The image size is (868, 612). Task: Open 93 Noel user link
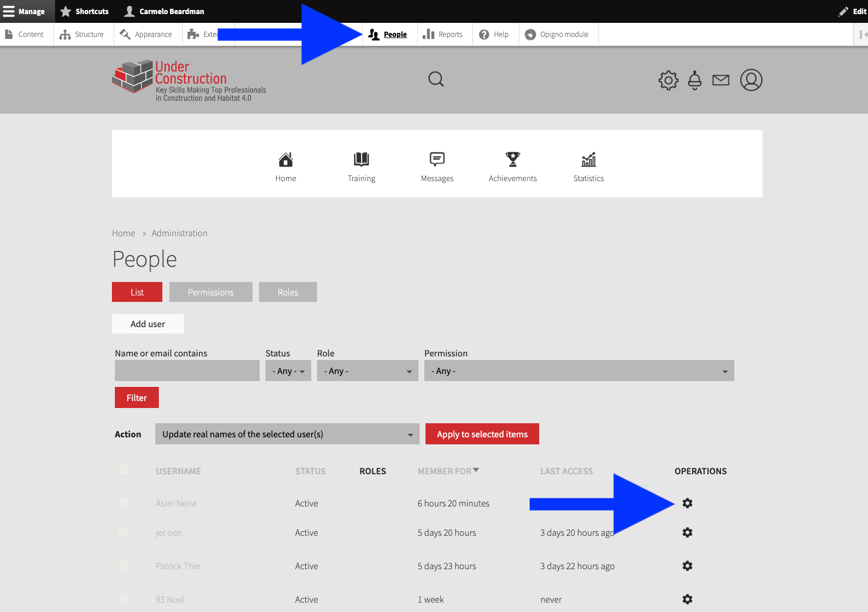(170, 600)
